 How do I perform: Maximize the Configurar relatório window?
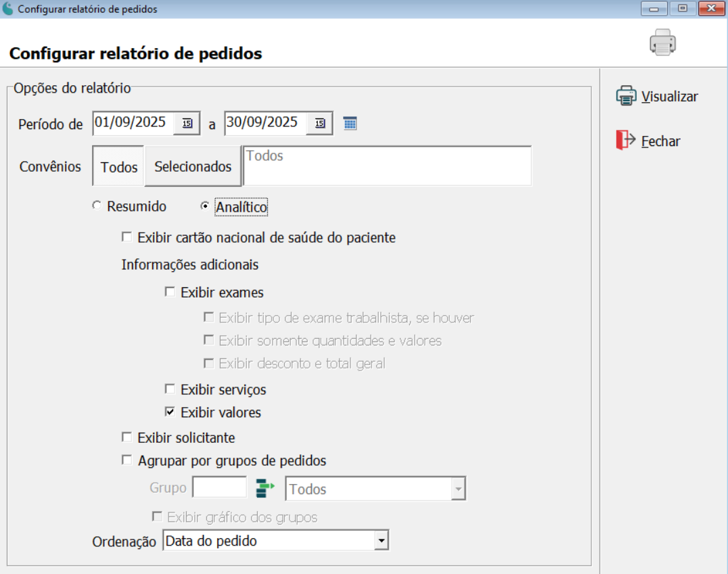[x=683, y=8]
